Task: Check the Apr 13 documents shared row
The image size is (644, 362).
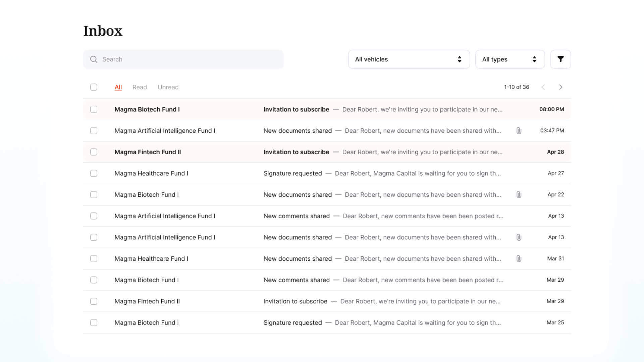Action: click(x=94, y=237)
